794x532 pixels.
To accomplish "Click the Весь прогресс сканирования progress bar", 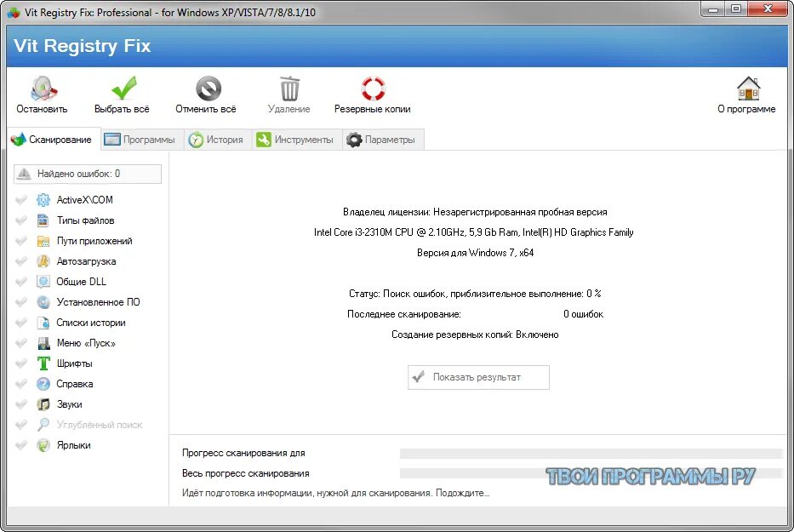I will click(x=591, y=473).
